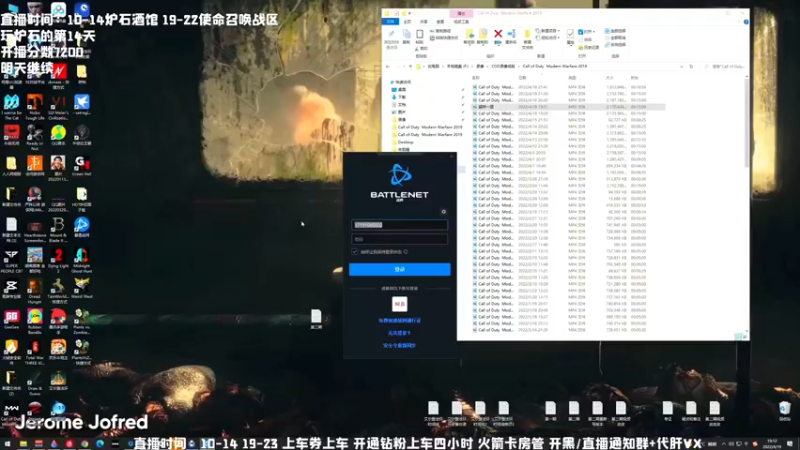Show info about staying logged in
The height and width of the screenshot is (450, 800).
406,252
